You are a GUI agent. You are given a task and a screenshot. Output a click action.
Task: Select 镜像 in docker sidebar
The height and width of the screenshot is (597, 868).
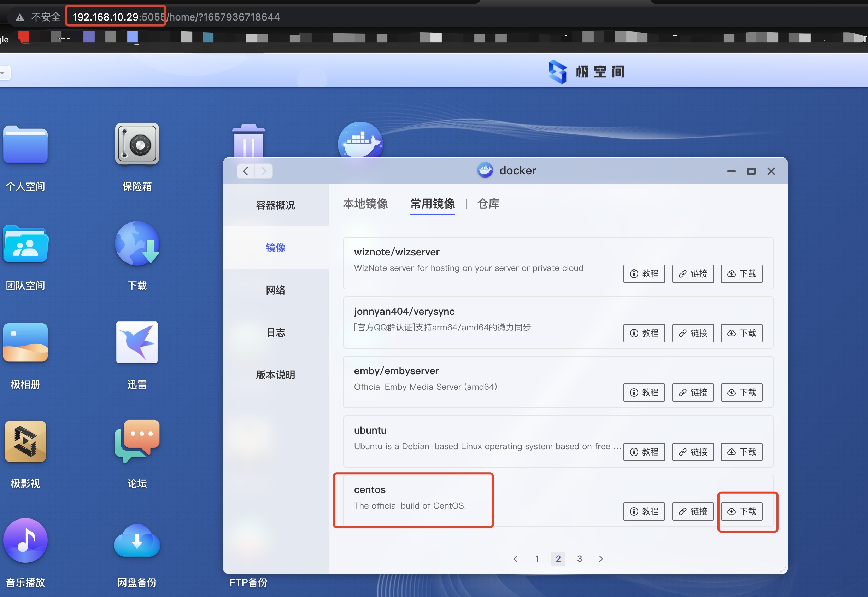[276, 248]
